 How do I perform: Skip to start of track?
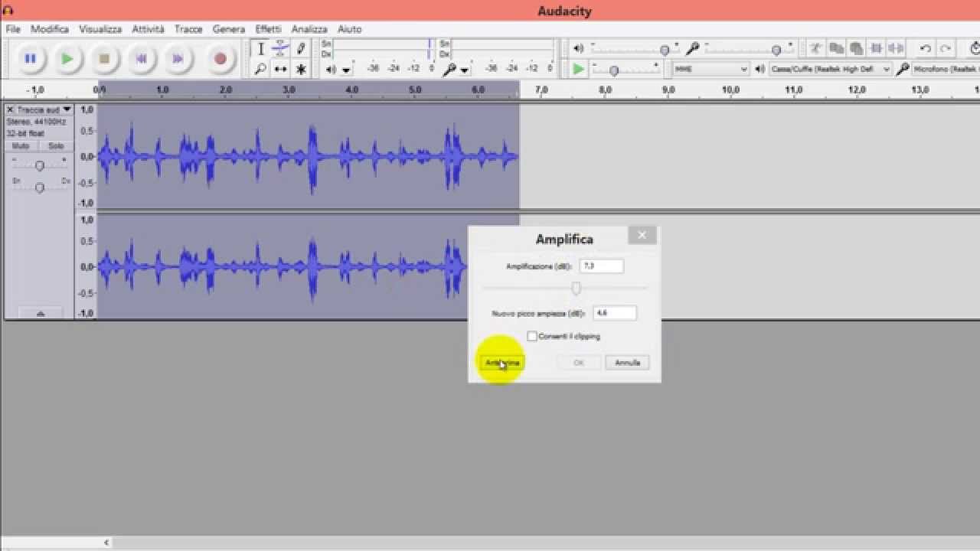point(141,58)
